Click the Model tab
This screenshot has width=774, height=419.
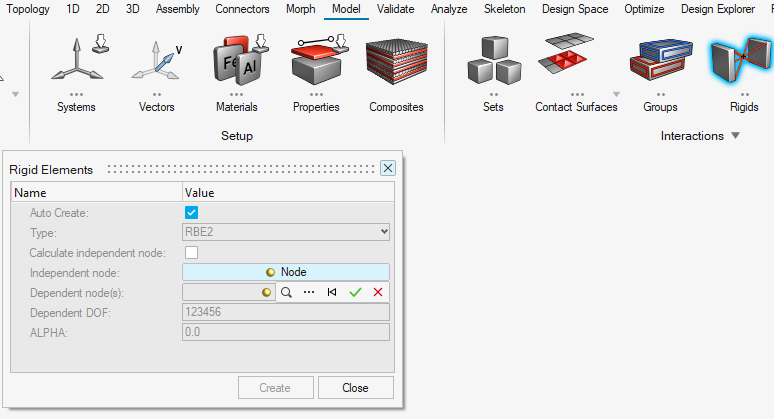pyautogui.click(x=346, y=9)
